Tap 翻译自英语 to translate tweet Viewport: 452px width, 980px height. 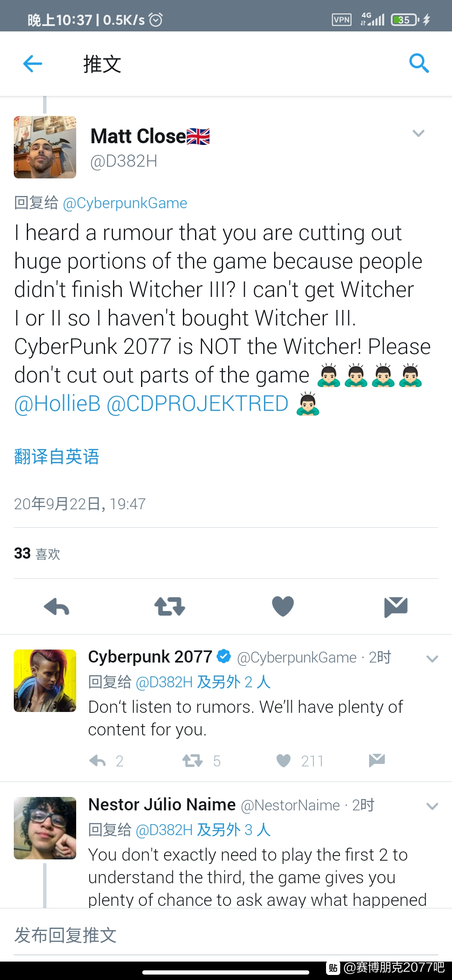56,456
